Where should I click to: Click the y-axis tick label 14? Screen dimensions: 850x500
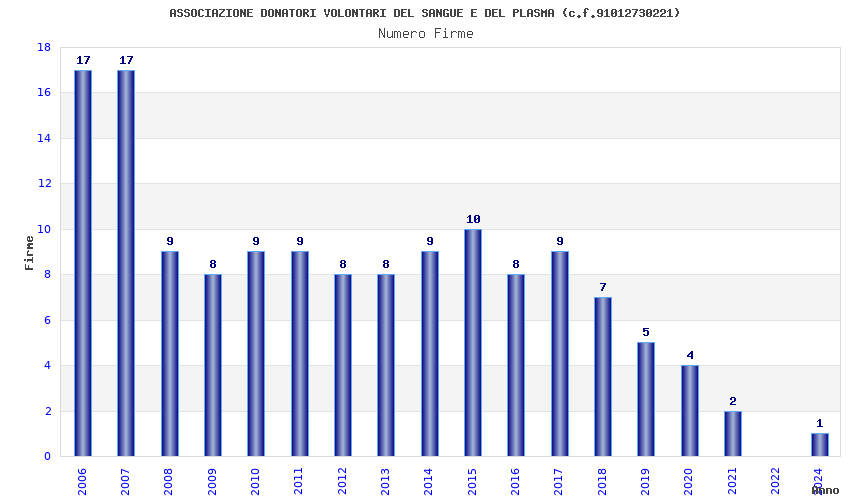tap(44, 138)
